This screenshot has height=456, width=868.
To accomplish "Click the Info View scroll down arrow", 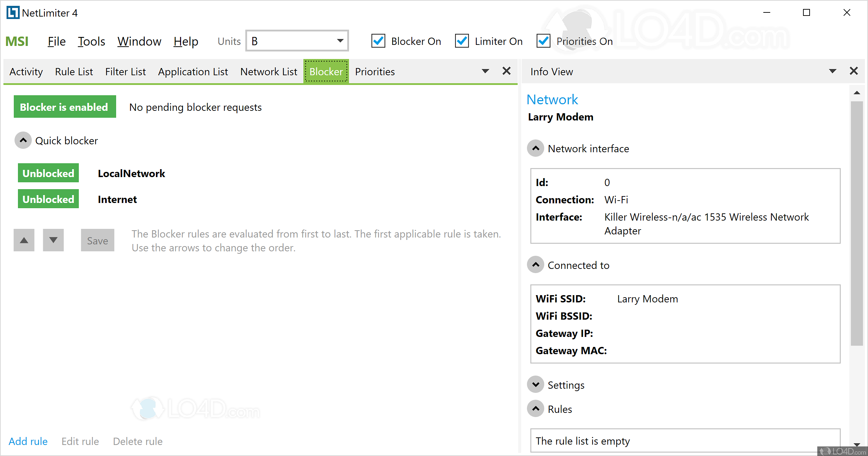I will [857, 444].
